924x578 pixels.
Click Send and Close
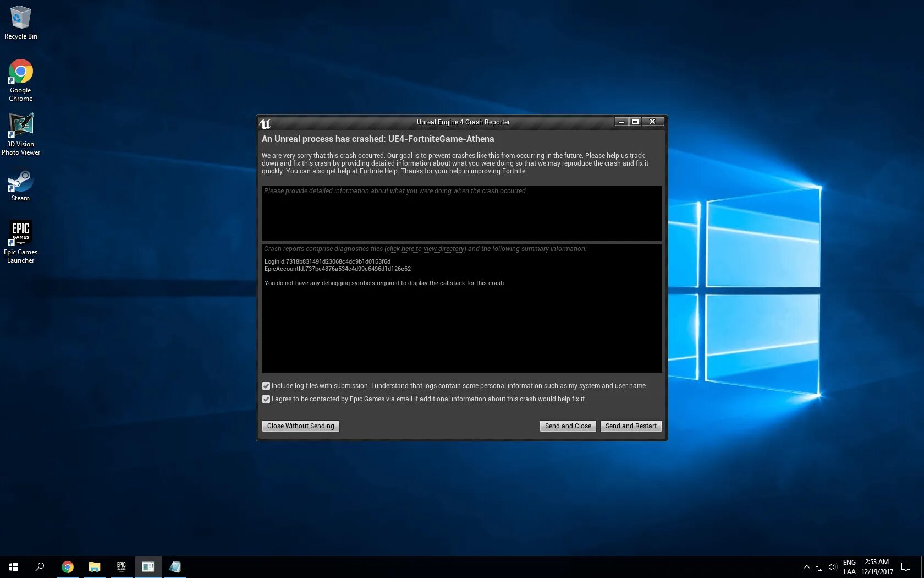coord(568,426)
